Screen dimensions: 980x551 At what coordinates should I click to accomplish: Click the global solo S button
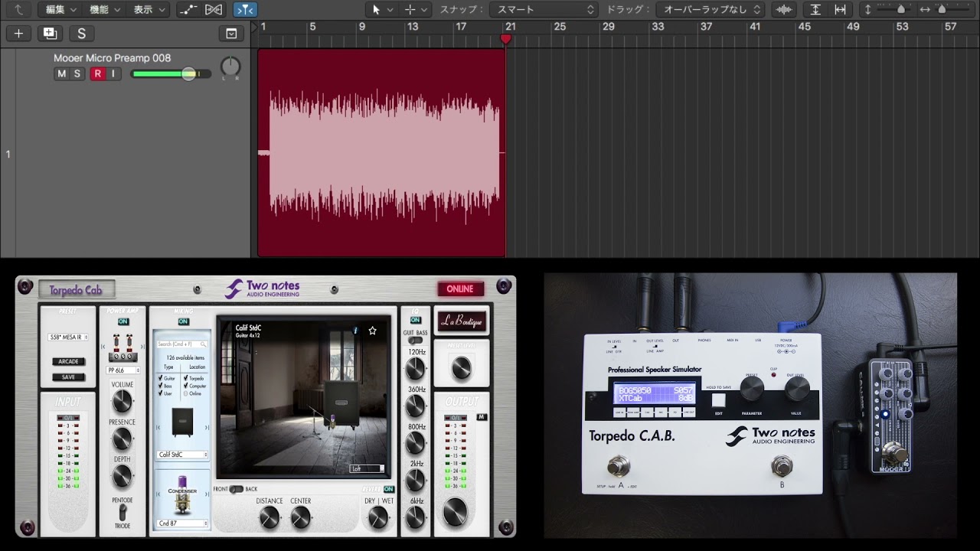pyautogui.click(x=81, y=34)
